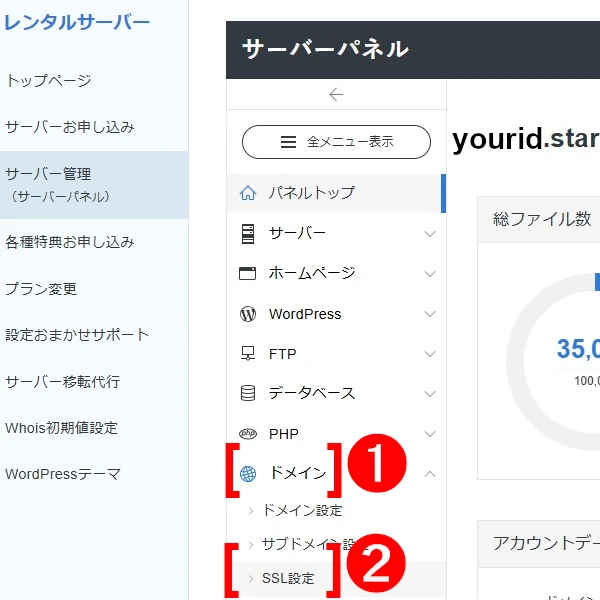Open サーバー移転代行 link
600x600 pixels.
[63, 382]
